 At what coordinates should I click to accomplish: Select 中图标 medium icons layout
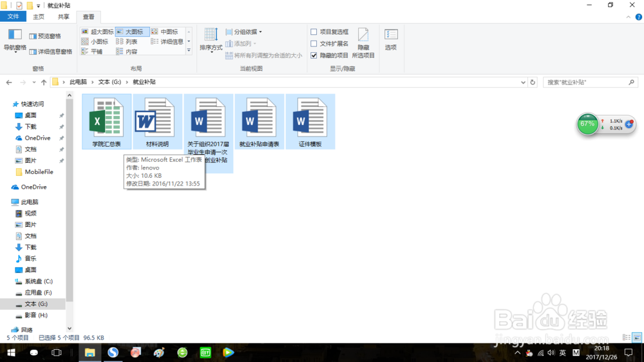[x=166, y=32]
